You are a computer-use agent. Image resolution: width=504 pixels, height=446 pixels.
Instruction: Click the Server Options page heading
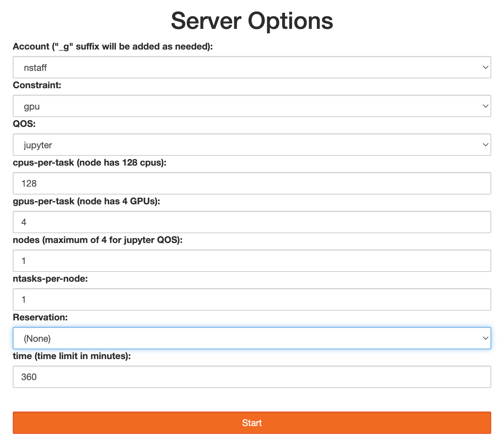[x=252, y=21]
